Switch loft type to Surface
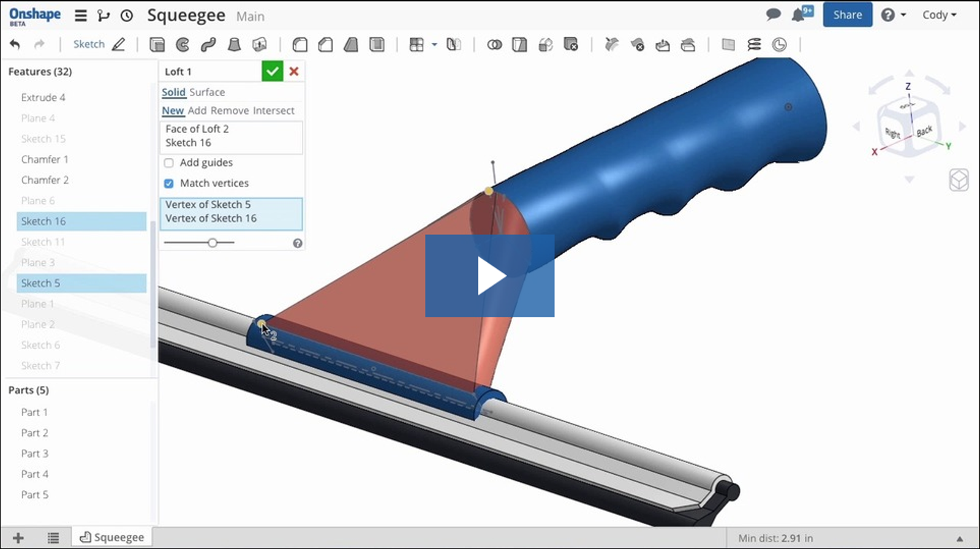Viewport: 980px width, 549px height. coord(207,92)
